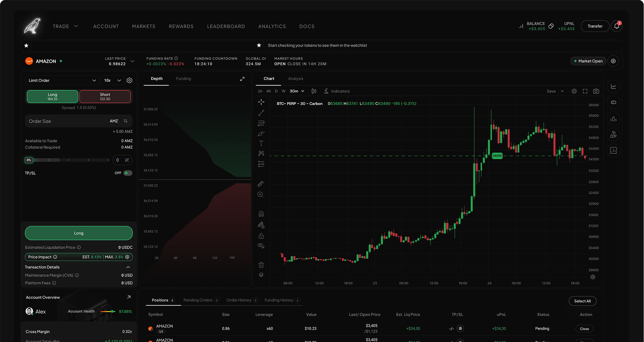Image resolution: width=644 pixels, height=342 pixels.
Task: Toggle the magnet mode icon
Action: click(261, 214)
